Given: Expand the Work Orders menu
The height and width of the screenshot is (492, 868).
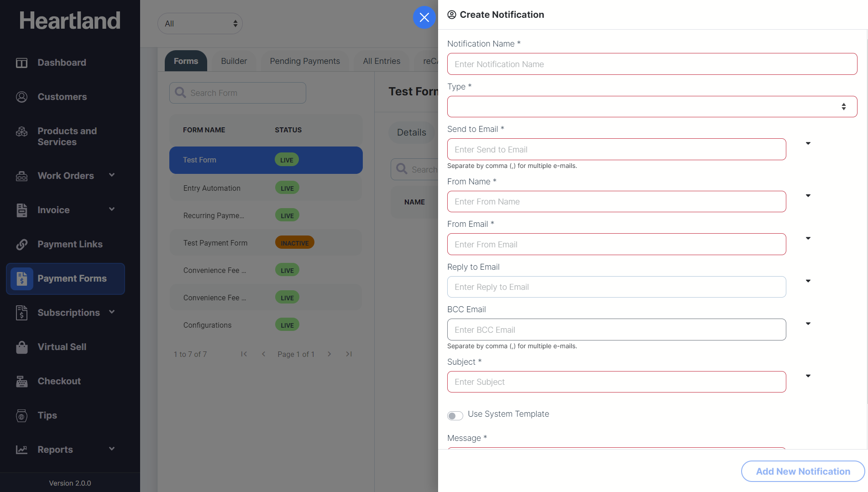Looking at the screenshot, I should [x=112, y=175].
